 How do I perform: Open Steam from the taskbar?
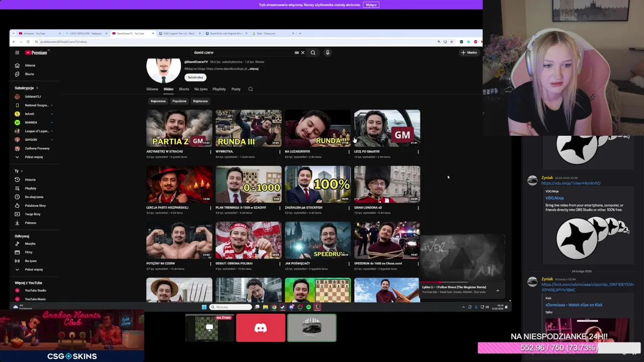click(x=283, y=307)
